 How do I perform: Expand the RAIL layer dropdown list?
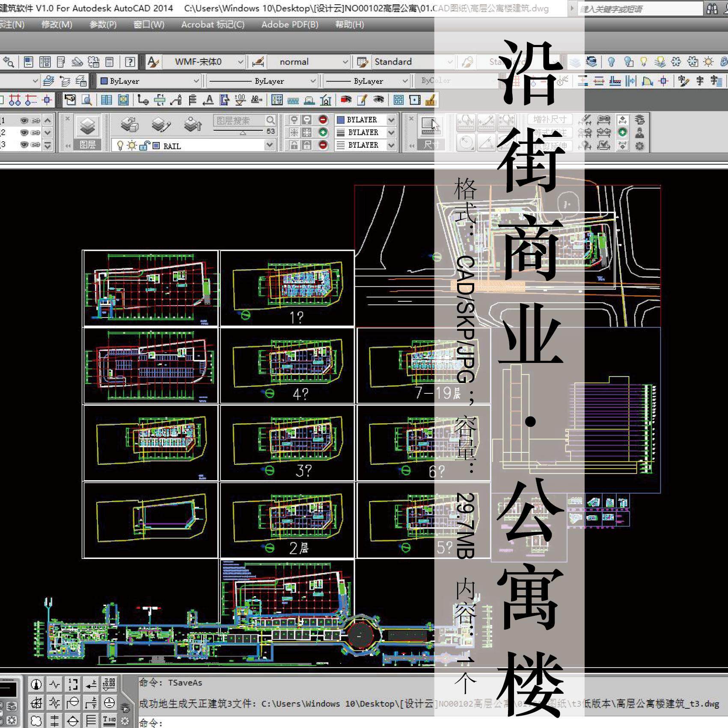[269, 146]
